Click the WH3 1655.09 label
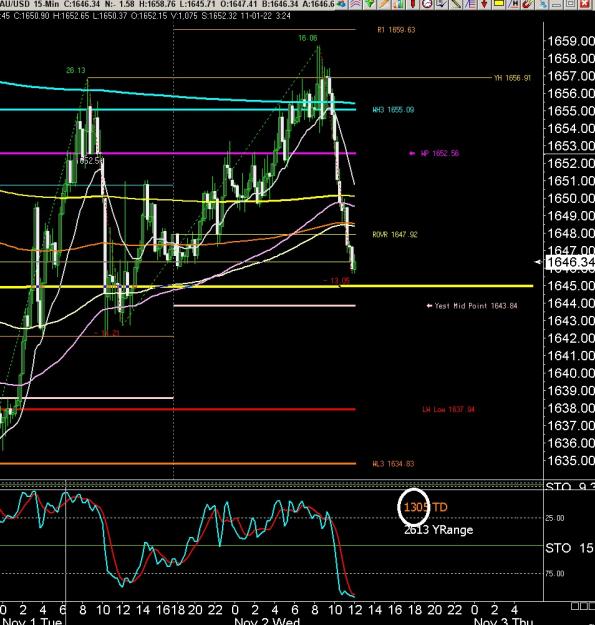The width and height of the screenshot is (595, 625). (x=393, y=110)
